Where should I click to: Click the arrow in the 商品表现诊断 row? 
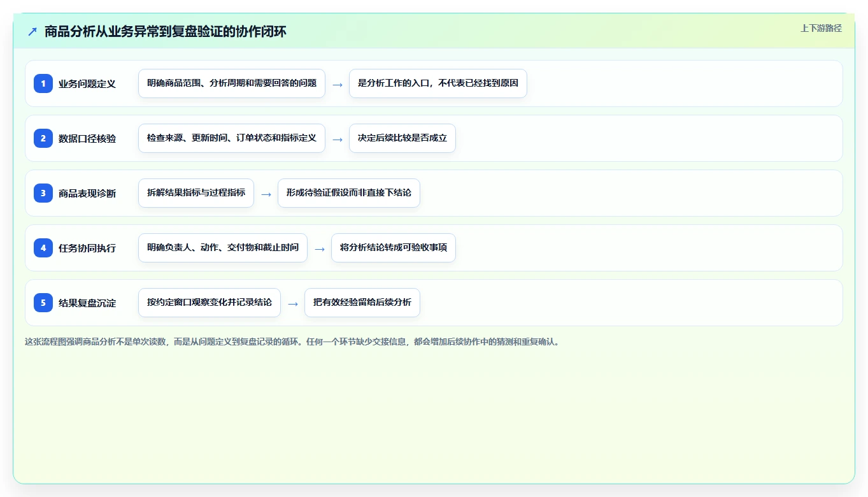click(x=266, y=194)
